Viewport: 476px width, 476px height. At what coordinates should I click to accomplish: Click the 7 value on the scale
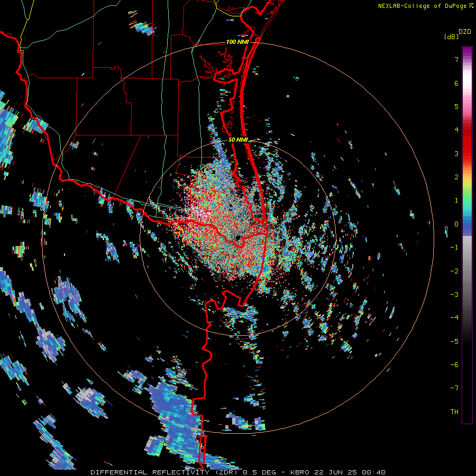coord(456,59)
